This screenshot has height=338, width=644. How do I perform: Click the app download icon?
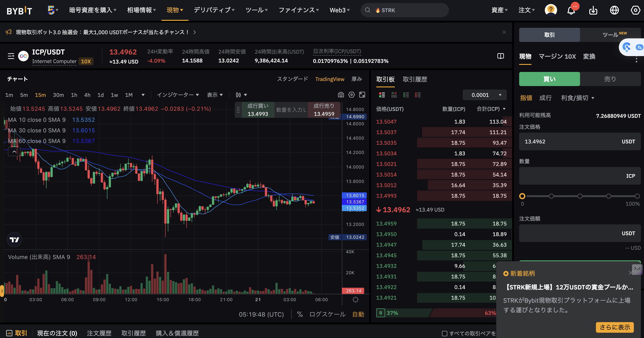coord(593,11)
